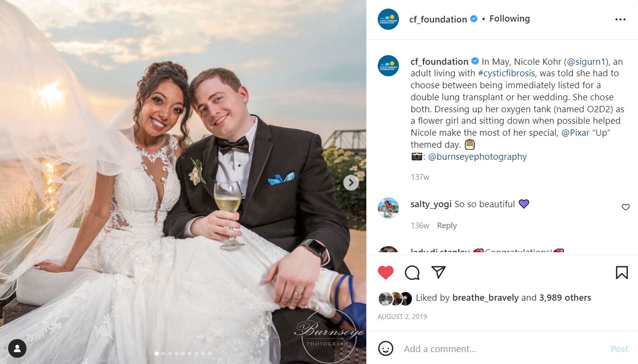Open @Pixar mention link

pos(576,133)
